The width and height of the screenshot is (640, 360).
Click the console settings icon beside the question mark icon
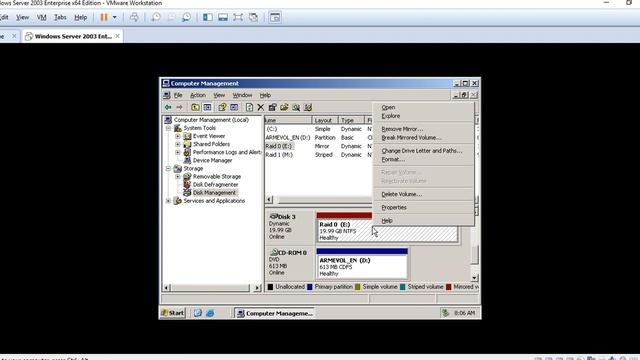tap(234, 107)
